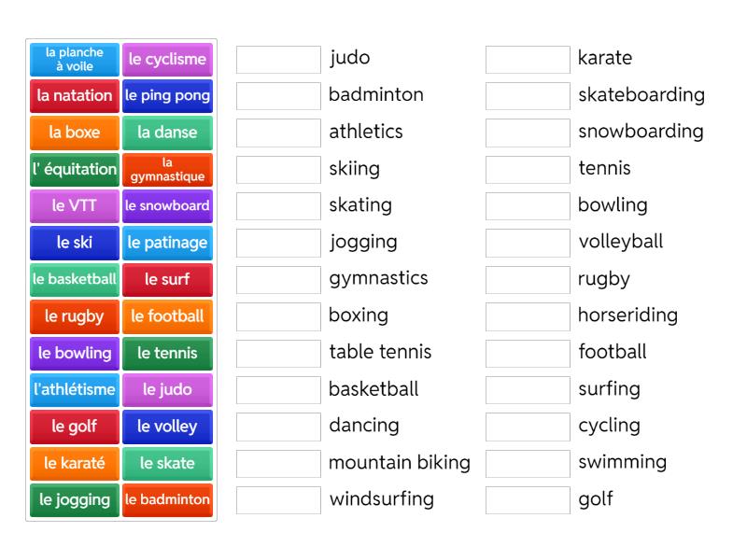Image resolution: width=747 pixels, height=560 pixels.
Task: Select the 'la planche à voile' tile
Action: (x=74, y=58)
